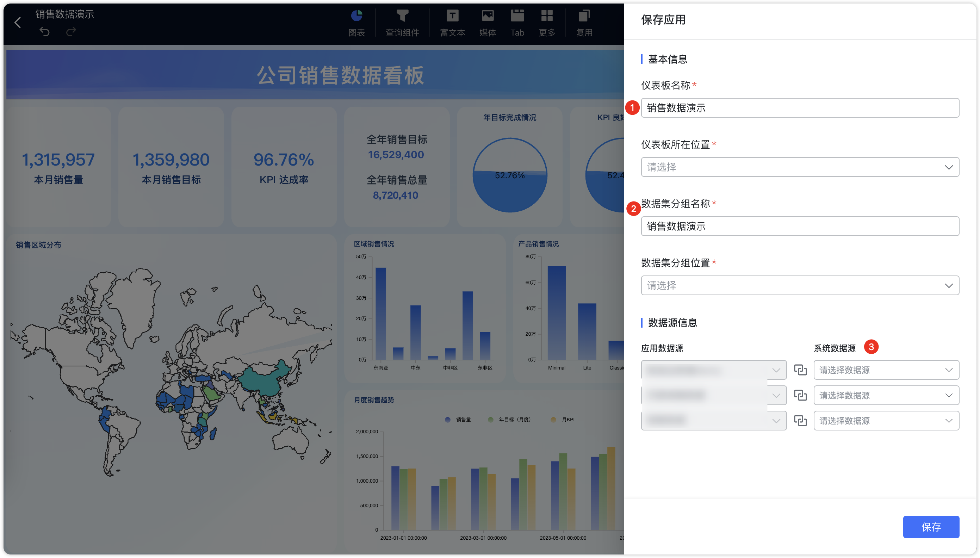Screen dimensions: 980x558
Task: Select the 本月销售目标 1,359,980 card
Action: (x=171, y=167)
